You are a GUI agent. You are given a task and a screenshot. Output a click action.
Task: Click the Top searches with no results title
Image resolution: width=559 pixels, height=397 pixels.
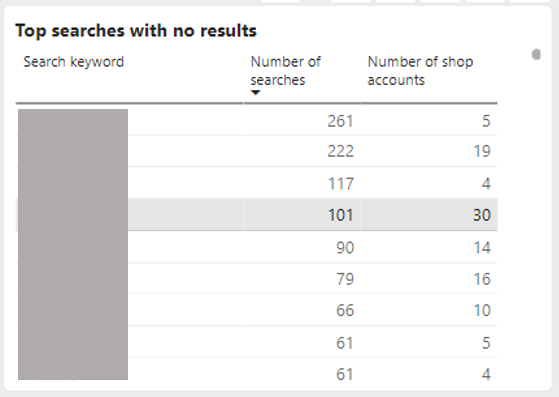(136, 31)
